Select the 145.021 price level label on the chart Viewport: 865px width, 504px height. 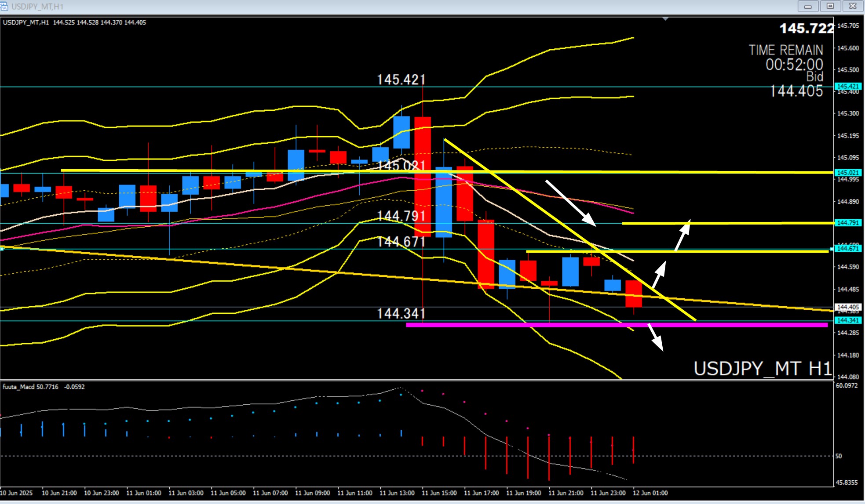click(401, 166)
